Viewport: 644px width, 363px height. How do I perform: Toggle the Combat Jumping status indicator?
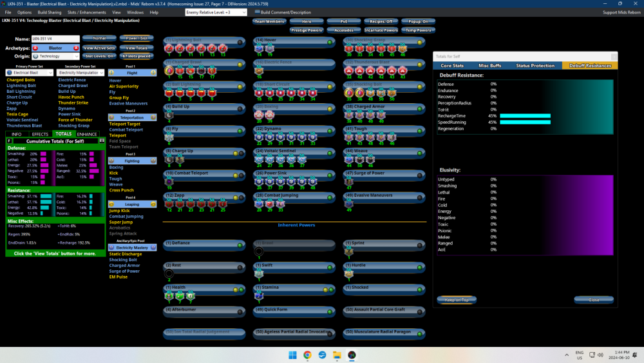330,198
